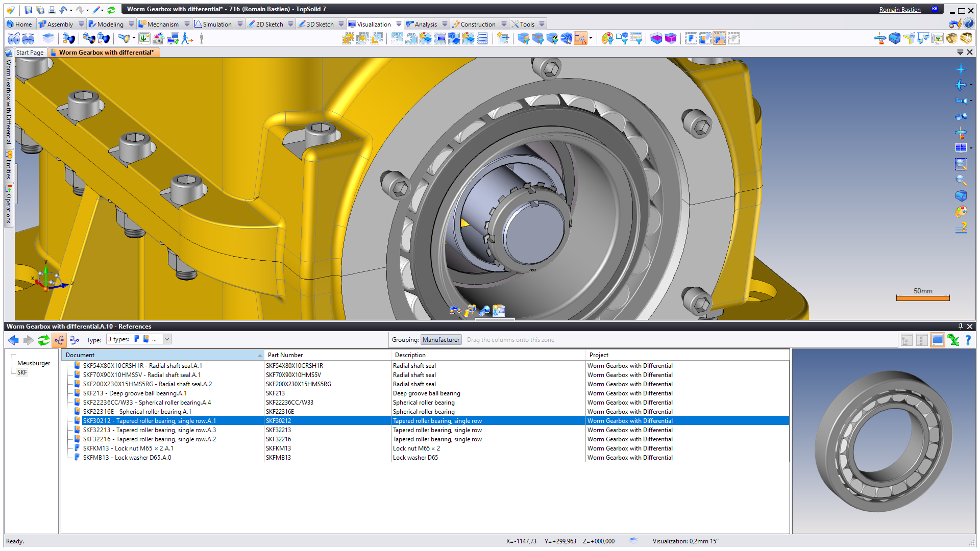This screenshot has height=551, width=980.
Task: Switch to the Start Page tab
Action: click(x=30, y=52)
